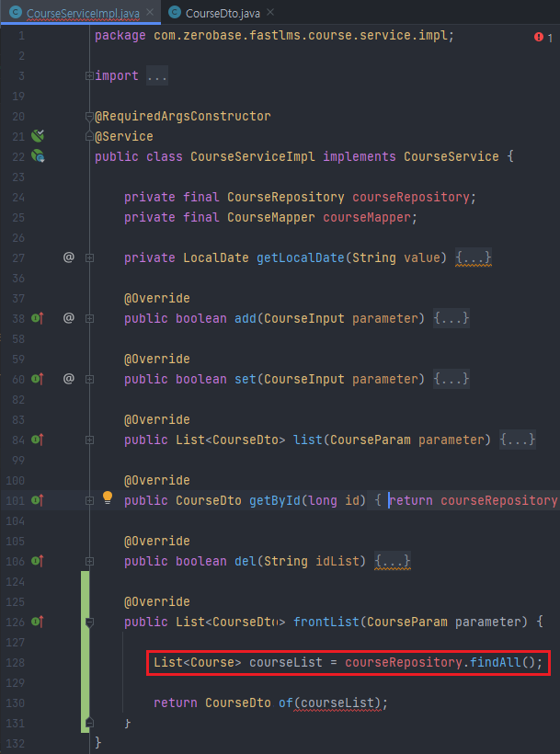Click the getById method name
This screenshot has width=560, height=754.
(x=276, y=501)
